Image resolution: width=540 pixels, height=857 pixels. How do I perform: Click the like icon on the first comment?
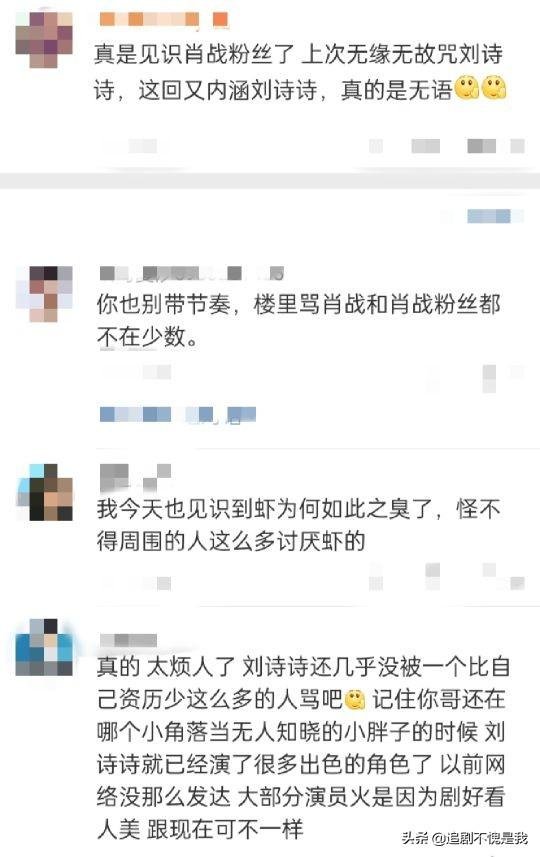[481, 146]
